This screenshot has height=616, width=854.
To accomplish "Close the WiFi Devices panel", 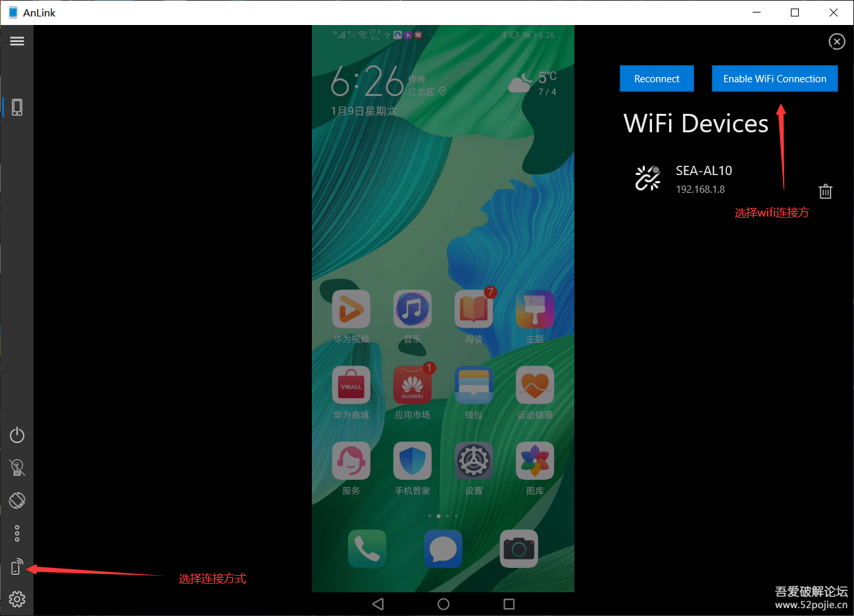I will [836, 42].
